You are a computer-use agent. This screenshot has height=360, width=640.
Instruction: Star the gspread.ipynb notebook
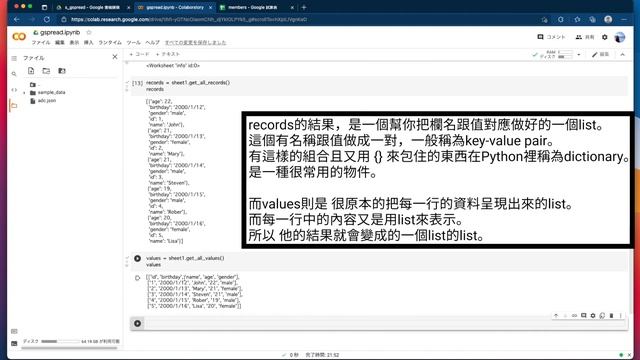[x=89, y=32]
